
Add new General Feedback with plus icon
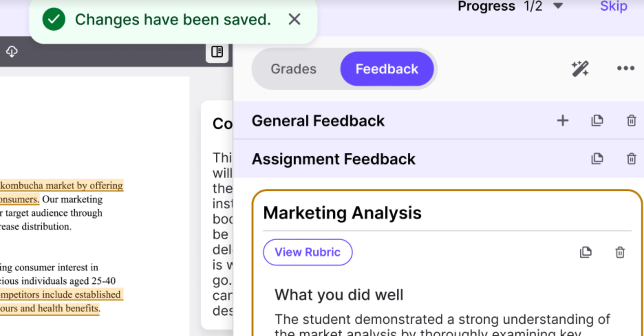tap(563, 120)
